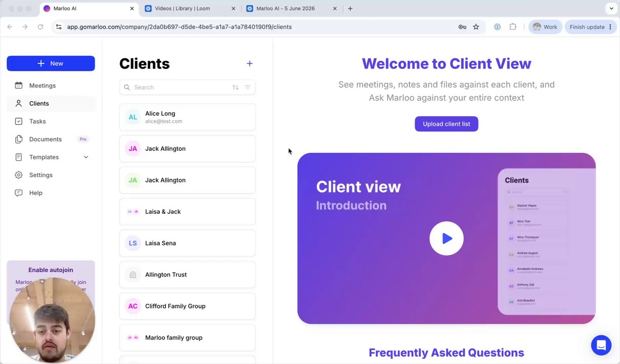The height and width of the screenshot is (364, 620).
Task: Click the Templates page icon
Action: click(19, 157)
